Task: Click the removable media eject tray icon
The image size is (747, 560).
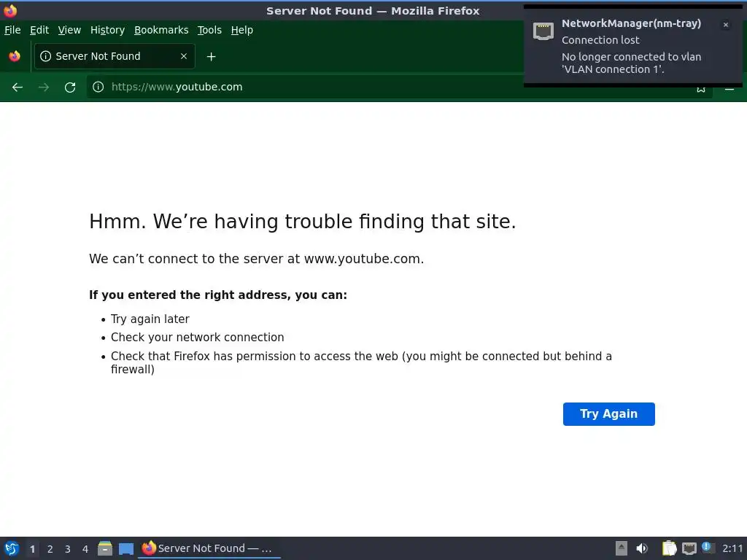Action: pos(622,548)
